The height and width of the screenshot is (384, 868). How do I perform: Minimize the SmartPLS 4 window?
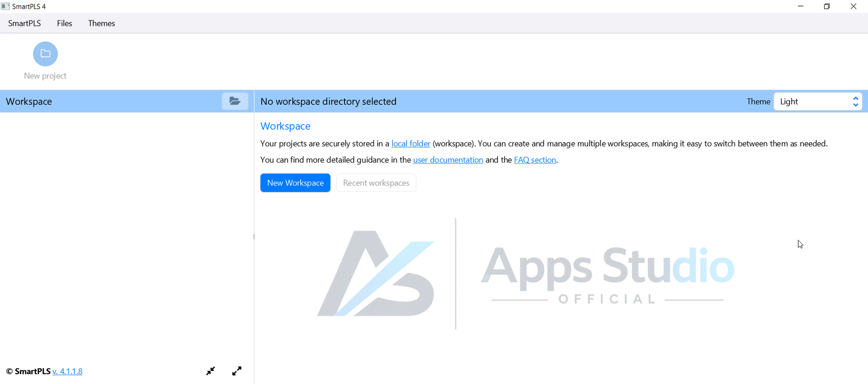801,7
